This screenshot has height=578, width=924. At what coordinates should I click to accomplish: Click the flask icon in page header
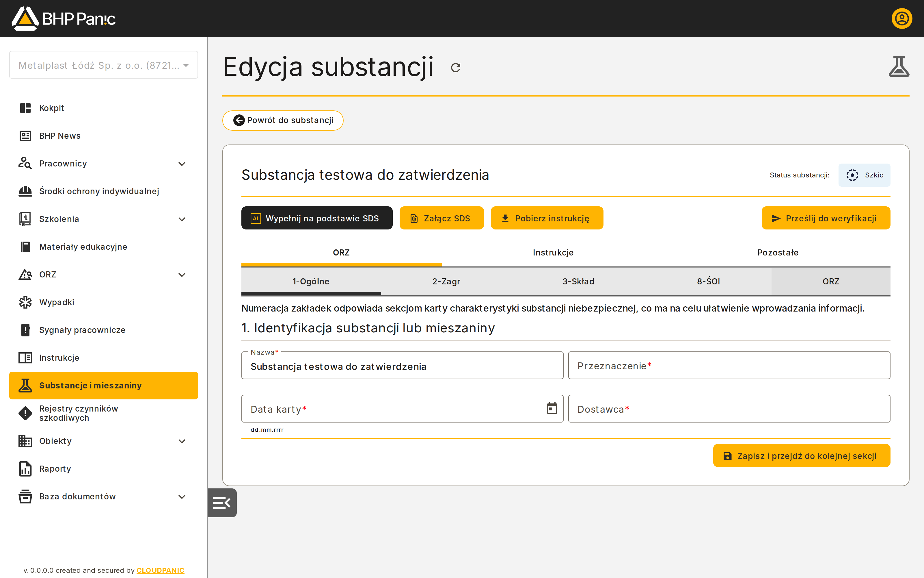point(899,66)
